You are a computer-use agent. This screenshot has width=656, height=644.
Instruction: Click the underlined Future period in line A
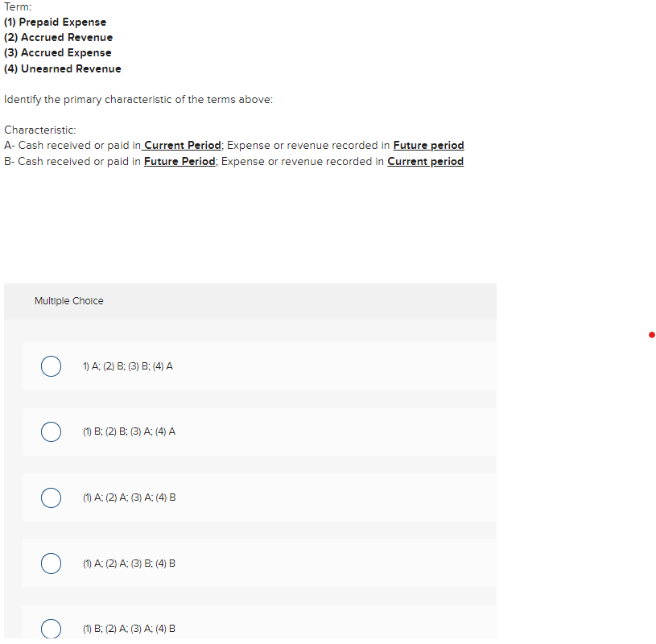pyautogui.click(x=428, y=145)
